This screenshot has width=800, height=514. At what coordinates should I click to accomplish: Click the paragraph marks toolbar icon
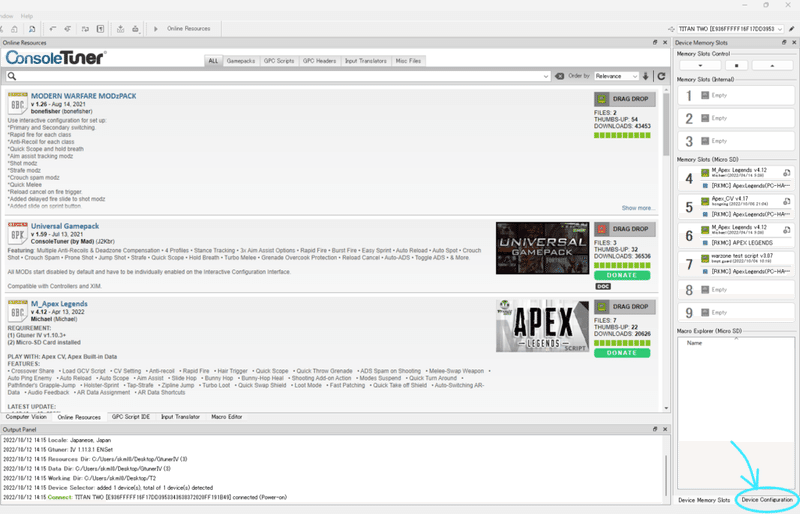click(101, 29)
